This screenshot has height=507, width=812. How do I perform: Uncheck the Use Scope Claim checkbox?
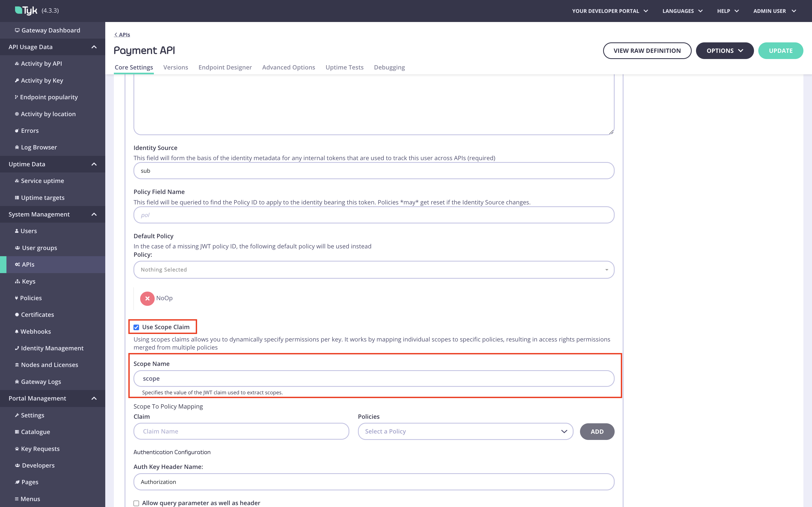coord(136,327)
